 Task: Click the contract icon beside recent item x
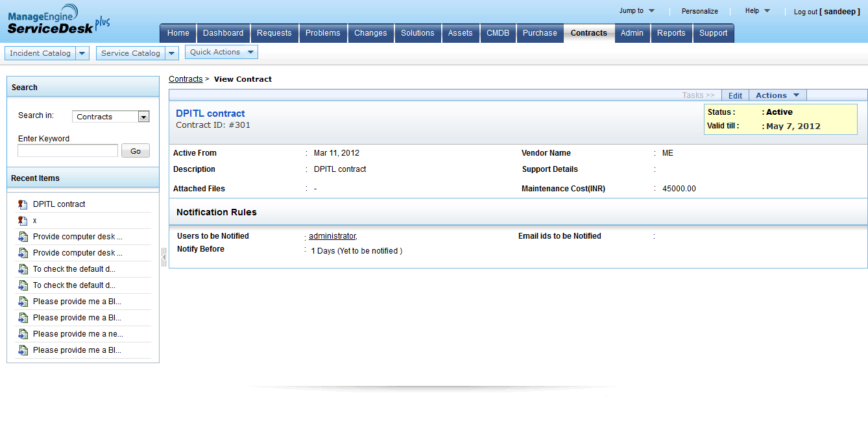[23, 221]
